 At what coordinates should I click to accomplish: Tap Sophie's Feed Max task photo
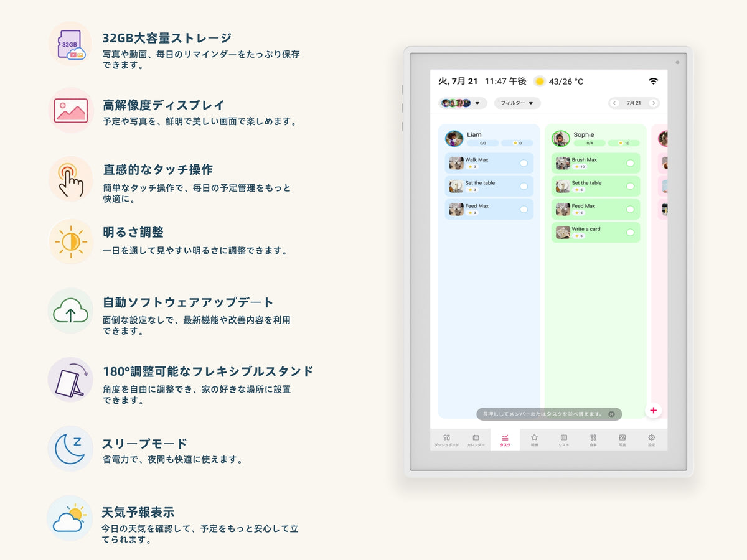pos(563,209)
